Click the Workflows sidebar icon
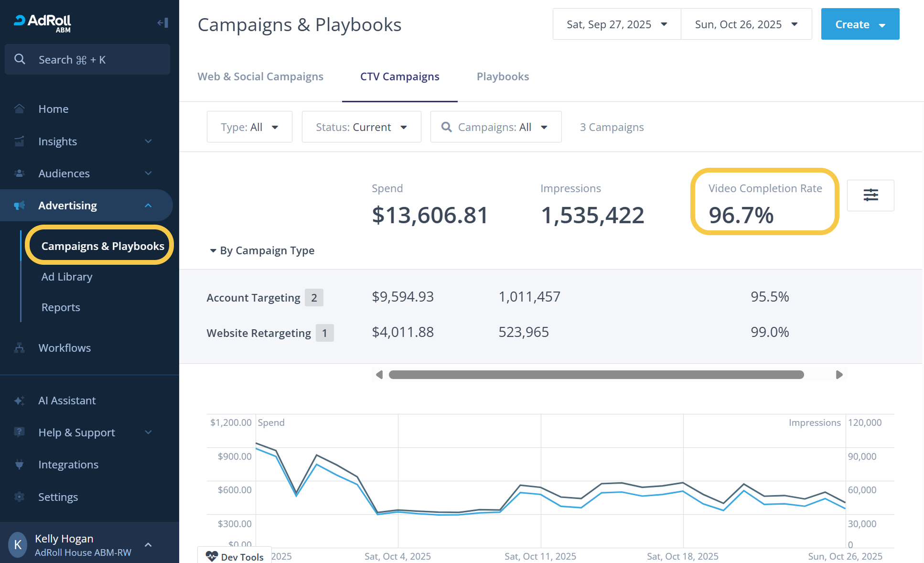 pos(19,348)
